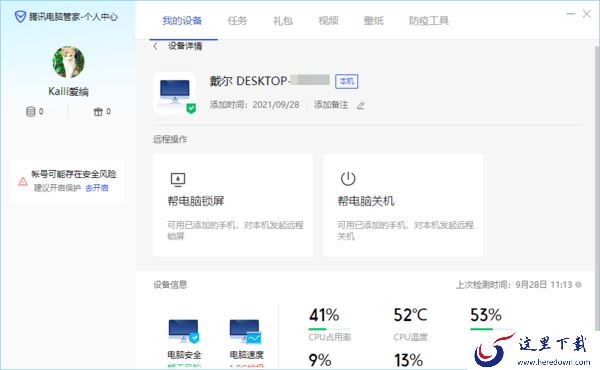Click the gift box icon showing 0
Screen dimensions: 600x370
(x=98, y=111)
